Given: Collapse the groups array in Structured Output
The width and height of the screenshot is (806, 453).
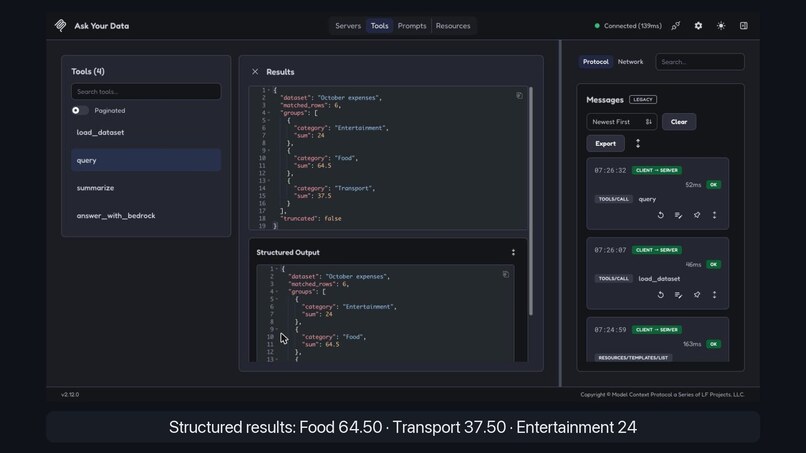Looking at the screenshot, I should coord(277,292).
